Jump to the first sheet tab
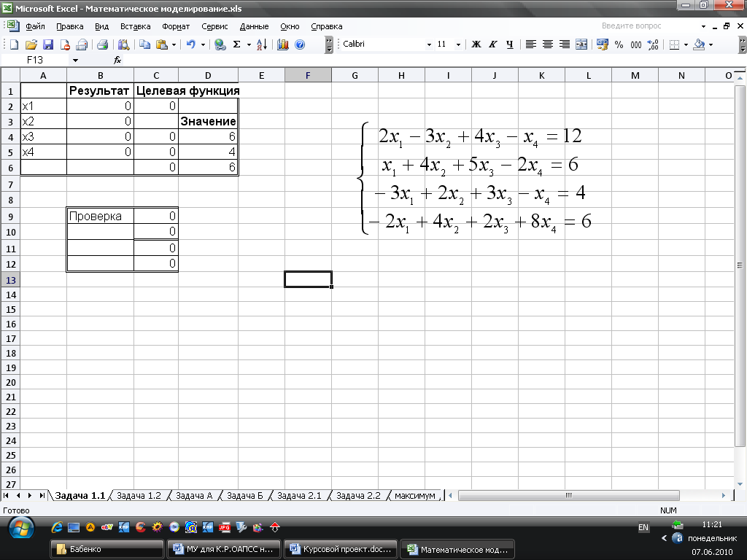Screen dimensions: 747x560 point(6,496)
